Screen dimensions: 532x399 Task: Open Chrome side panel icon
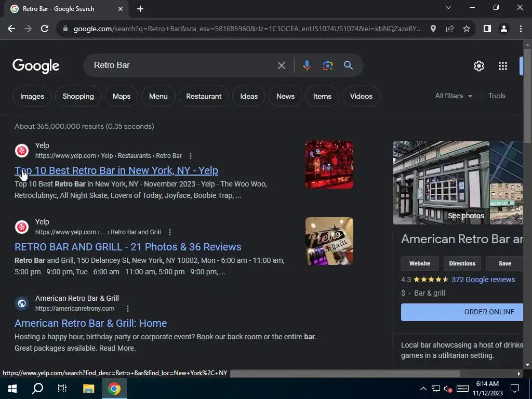[487, 29]
